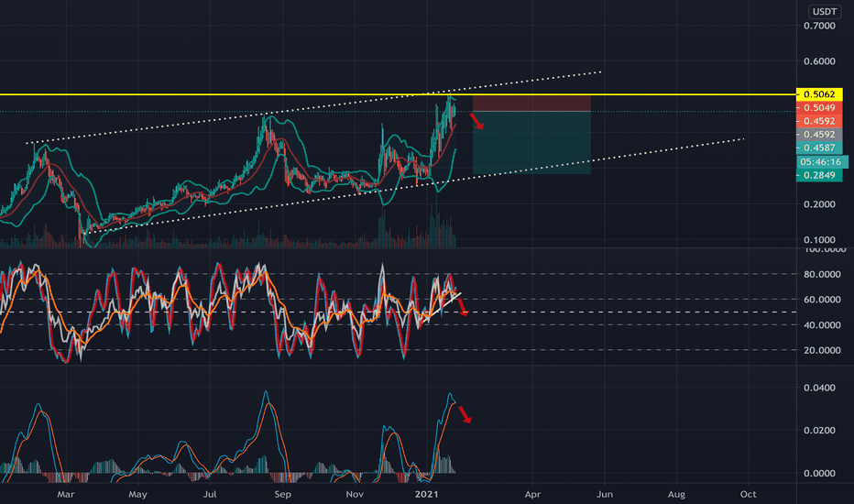Click the 0.0400 MACD axis value

819,388
